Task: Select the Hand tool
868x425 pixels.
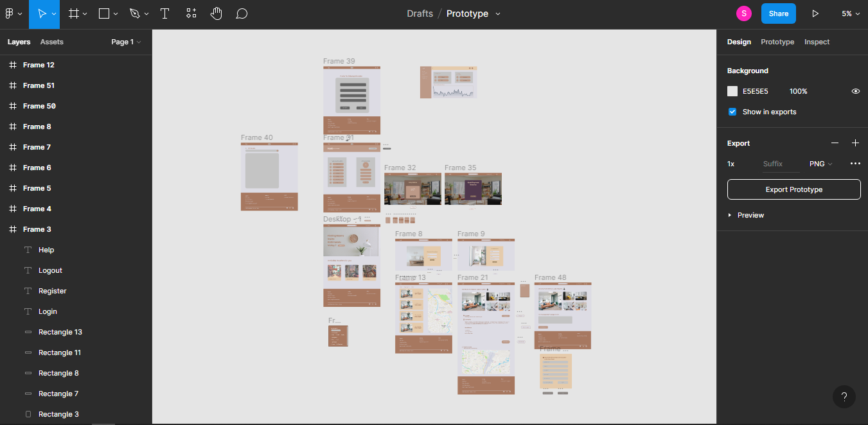Action: pyautogui.click(x=217, y=13)
